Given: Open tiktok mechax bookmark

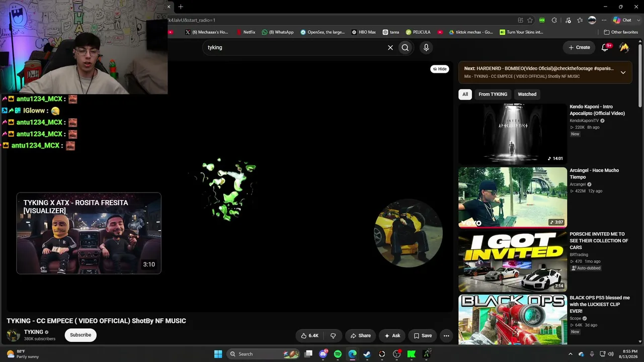Looking at the screenshot, I should (x=471, y=32).
